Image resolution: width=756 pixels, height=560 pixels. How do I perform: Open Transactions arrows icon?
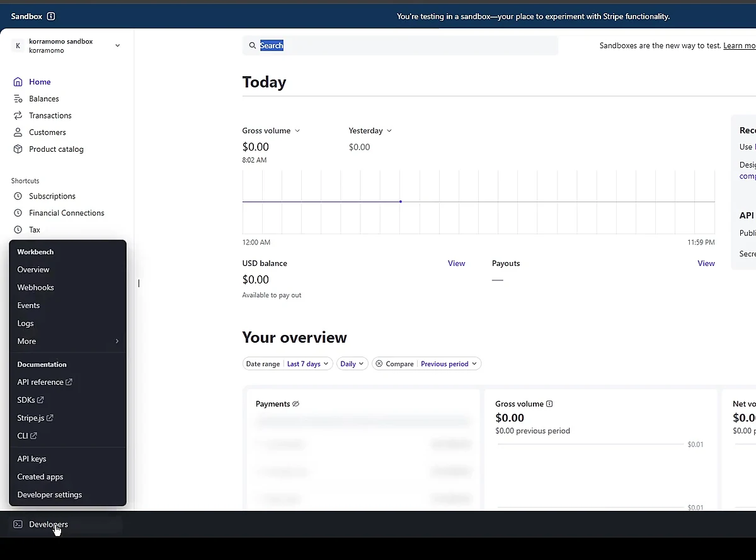tap(18, 115)
